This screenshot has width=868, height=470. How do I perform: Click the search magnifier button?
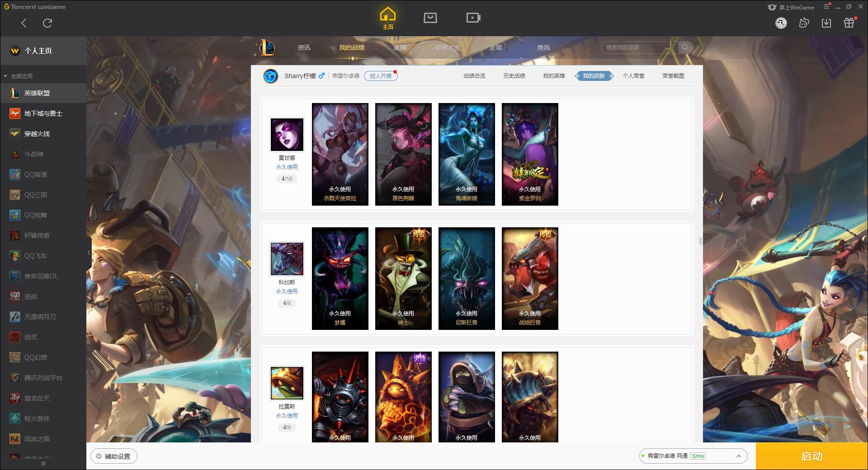click(685, 47)
